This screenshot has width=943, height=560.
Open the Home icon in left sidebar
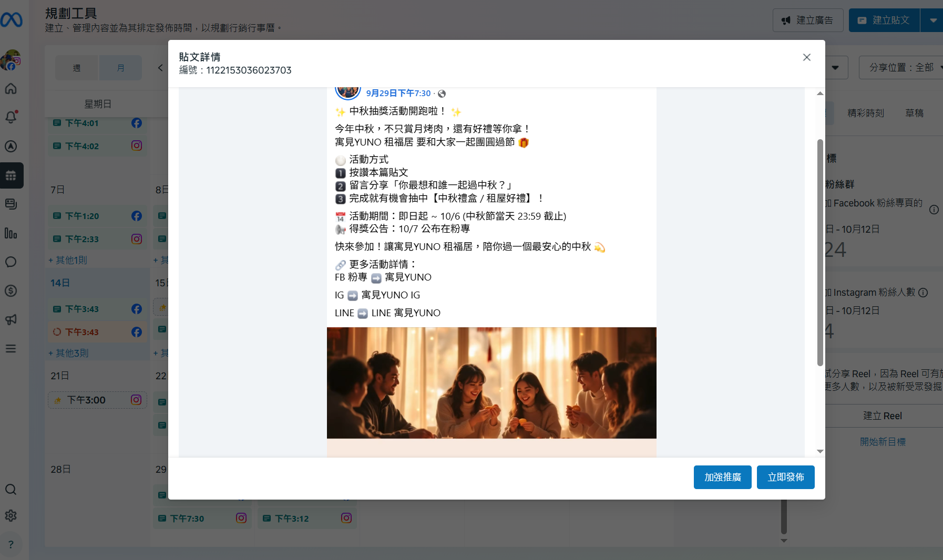coord(11,89)
